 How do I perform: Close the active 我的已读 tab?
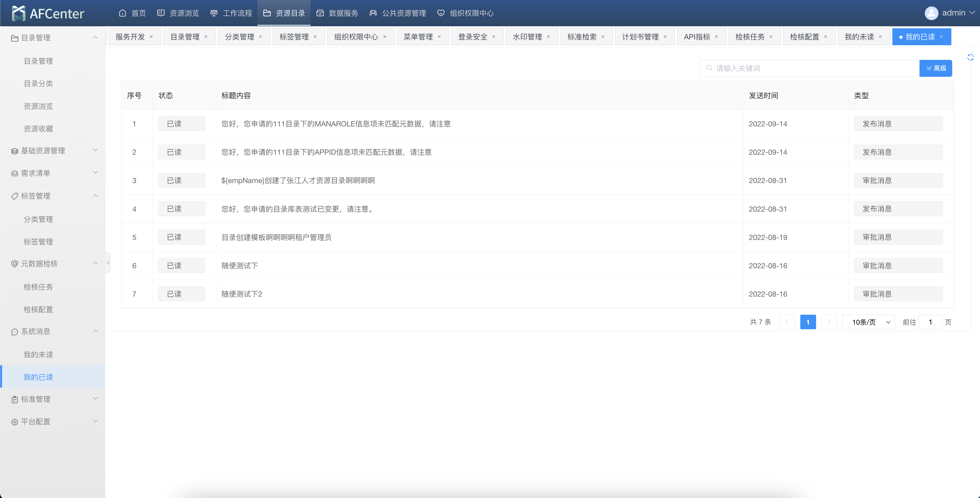(941, 37)
